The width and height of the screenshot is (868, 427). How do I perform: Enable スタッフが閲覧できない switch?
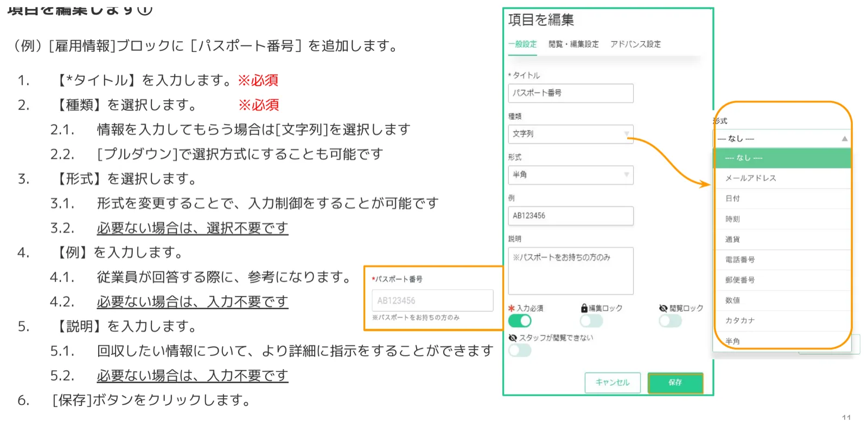tap(520, 350)
